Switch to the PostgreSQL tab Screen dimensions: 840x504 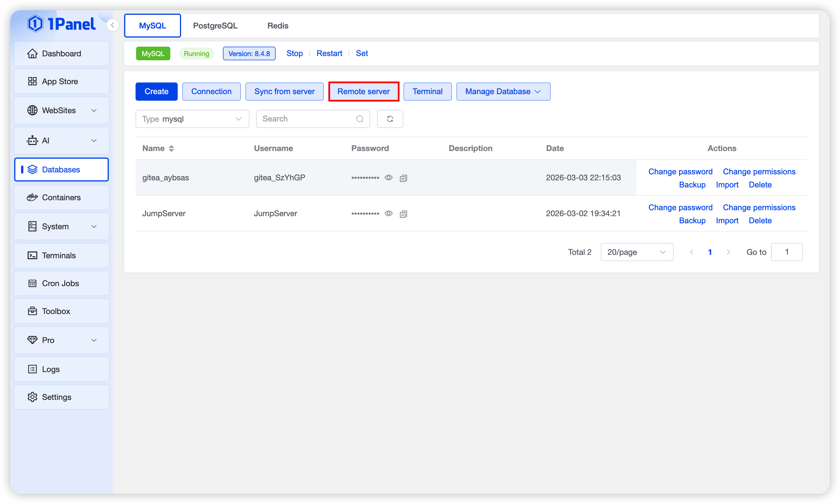pos(215,26)
